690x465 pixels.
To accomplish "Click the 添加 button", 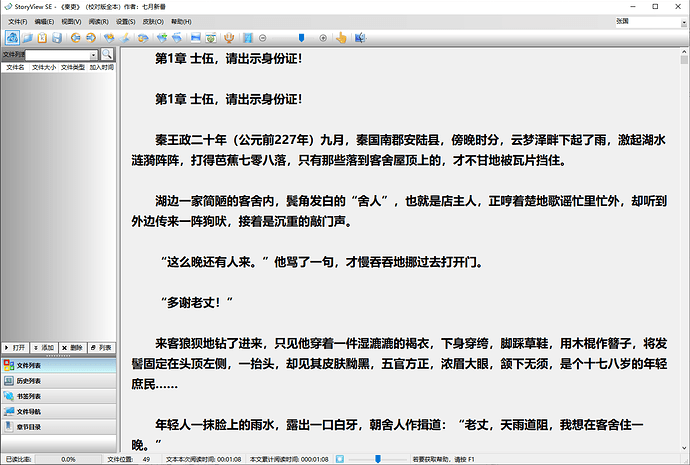I will [44, 348].
